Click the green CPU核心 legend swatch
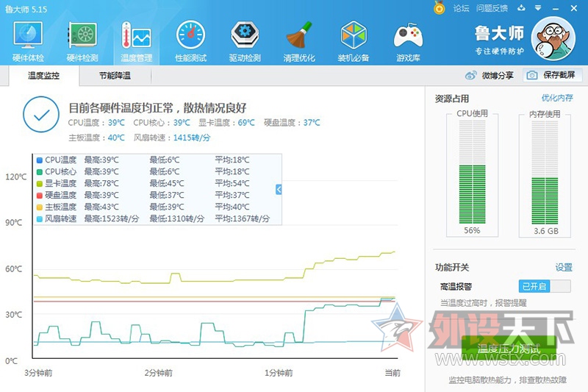 tap(40, 172)
